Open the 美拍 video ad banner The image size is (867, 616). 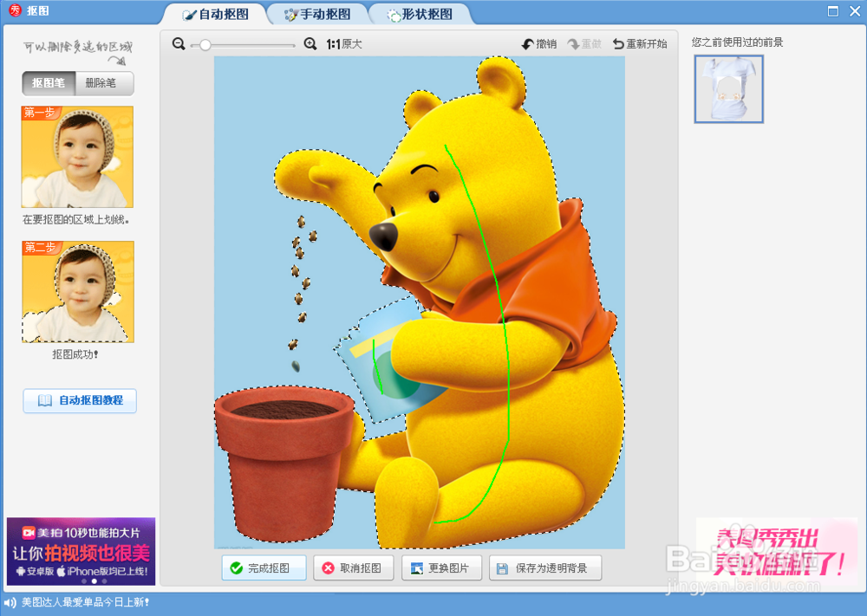coord(81,550)
